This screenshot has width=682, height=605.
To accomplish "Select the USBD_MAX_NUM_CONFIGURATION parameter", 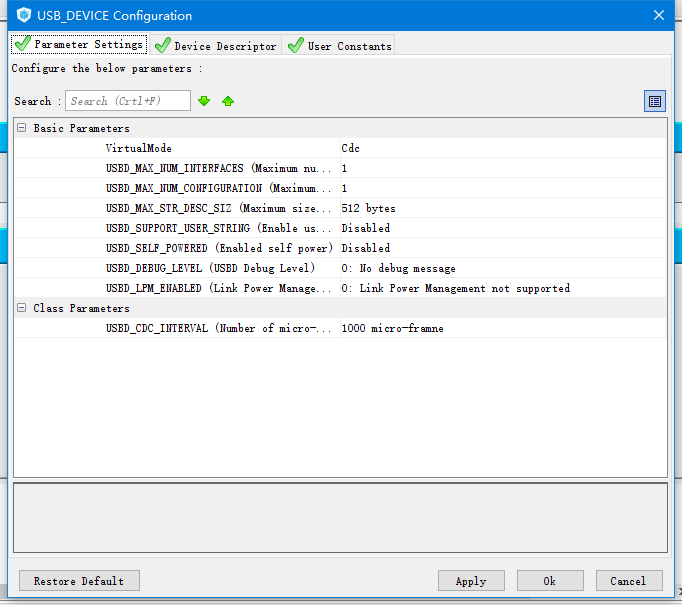I will point(218,188).
